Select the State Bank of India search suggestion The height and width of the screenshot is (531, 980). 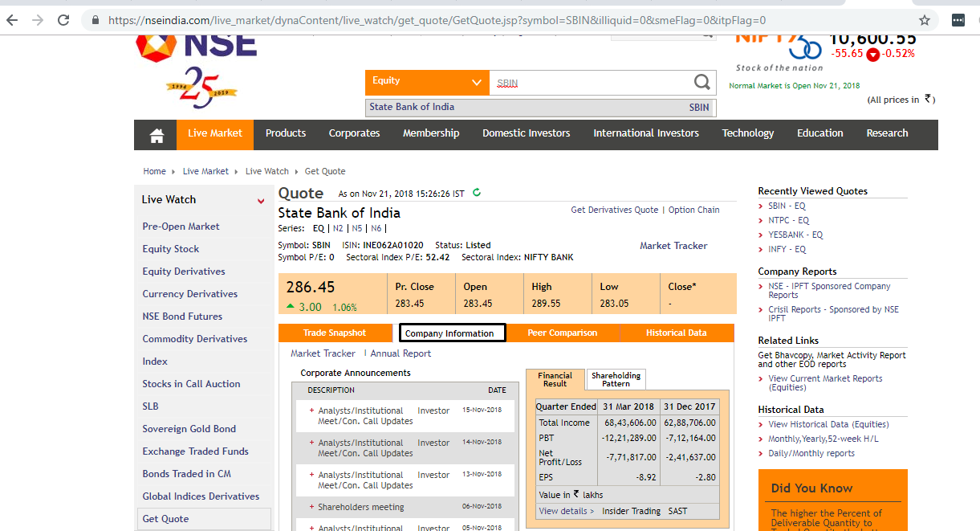(539, 107)
